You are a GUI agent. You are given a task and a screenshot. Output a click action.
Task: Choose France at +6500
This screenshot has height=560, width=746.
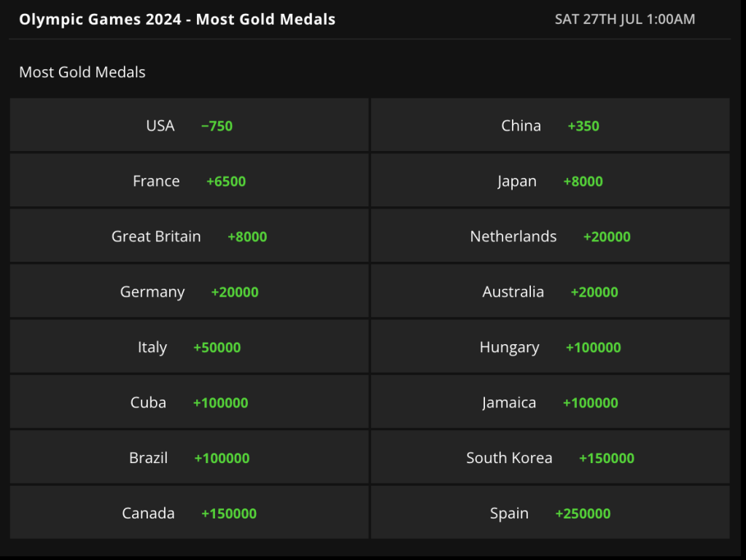pyautogui.click(x=190, y=180)
